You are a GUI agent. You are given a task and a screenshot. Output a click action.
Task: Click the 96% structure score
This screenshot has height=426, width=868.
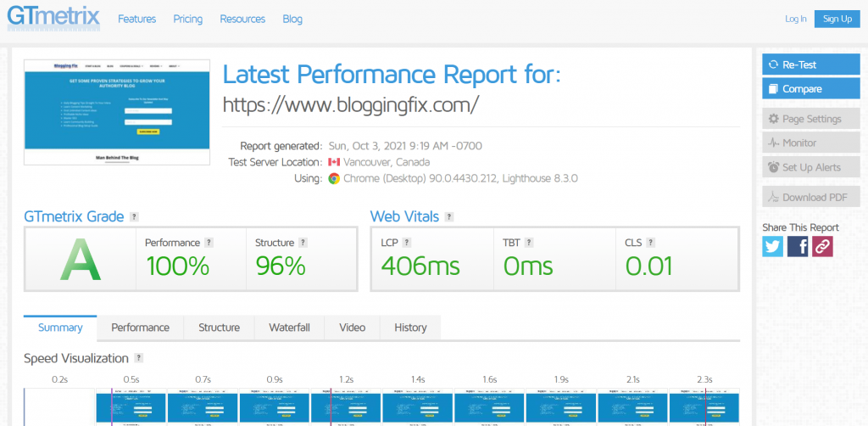(x=280, y=266)
